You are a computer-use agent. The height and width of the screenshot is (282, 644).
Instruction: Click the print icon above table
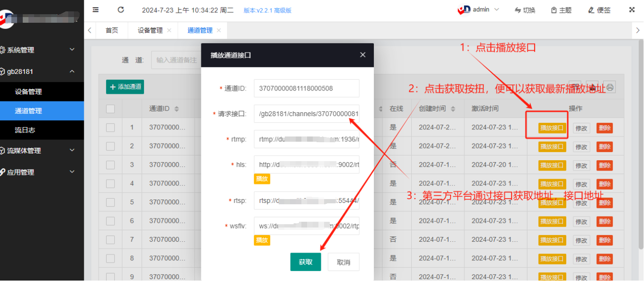point(610,87)
